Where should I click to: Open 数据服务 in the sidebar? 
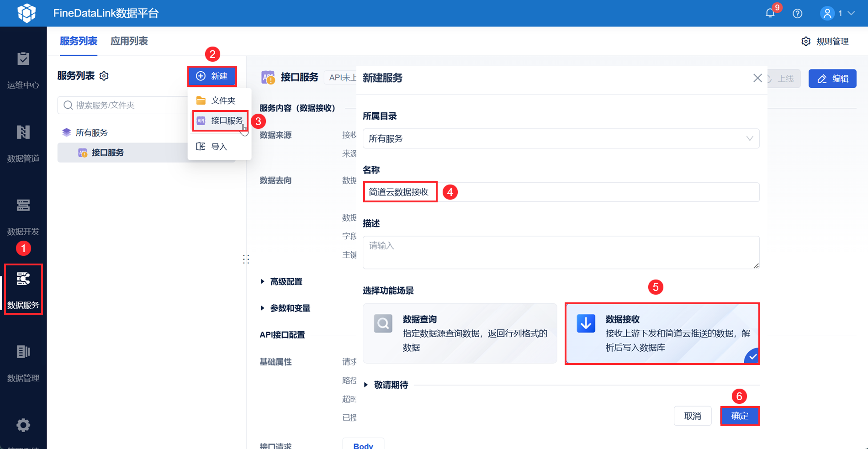click(23, 290)
